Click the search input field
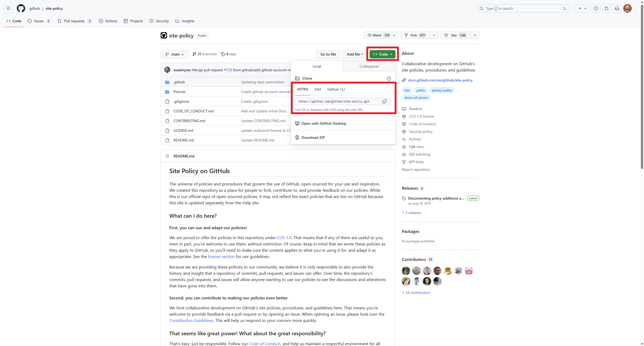 [523, 8]
